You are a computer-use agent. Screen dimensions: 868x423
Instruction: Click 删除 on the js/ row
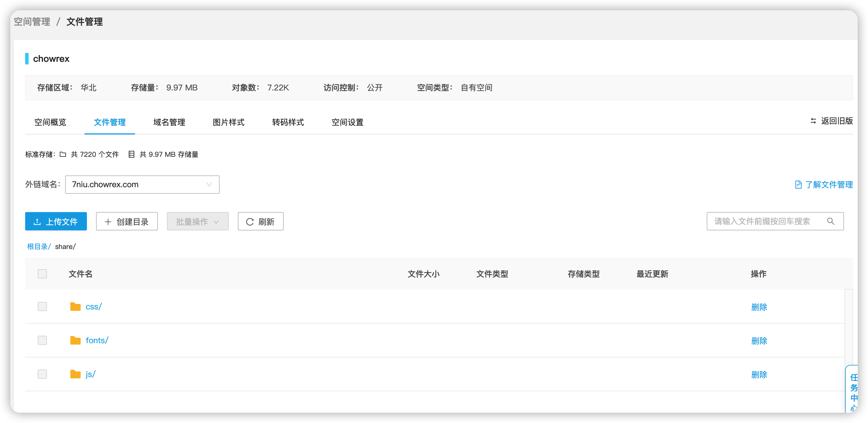pos(759,374)
